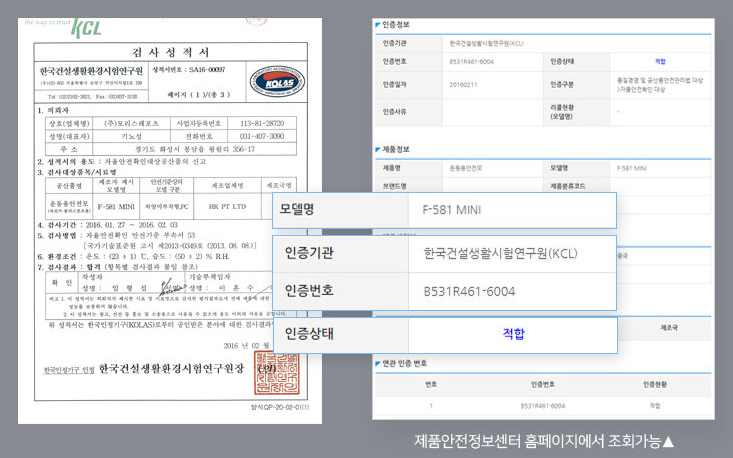
Task: Click the 브랜드명 label cell
Action: (x=409, y=186)
